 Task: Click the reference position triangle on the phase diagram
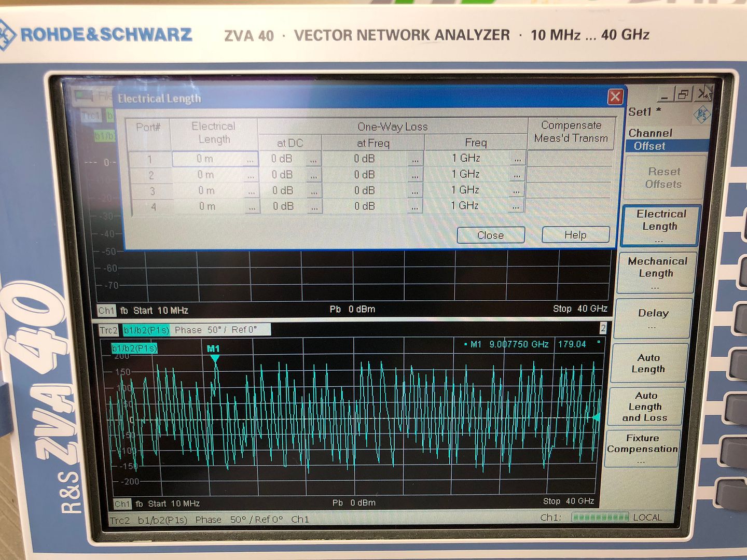(597, 417)
